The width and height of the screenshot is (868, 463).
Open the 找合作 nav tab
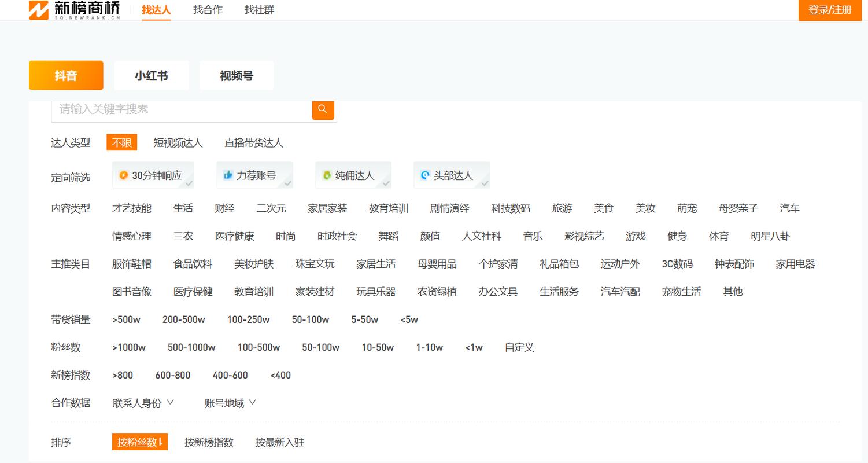pos(208,10)
